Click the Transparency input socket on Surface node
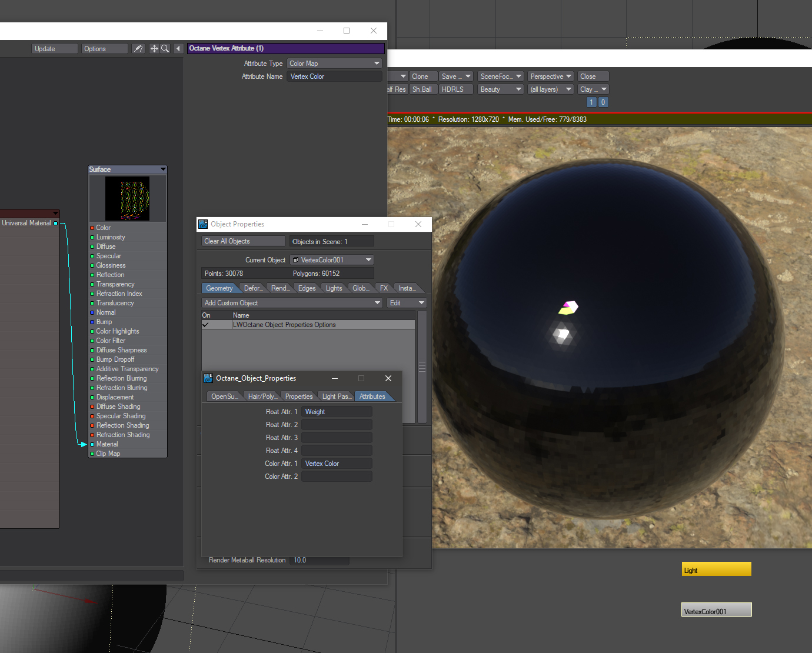 pos(92,284)
